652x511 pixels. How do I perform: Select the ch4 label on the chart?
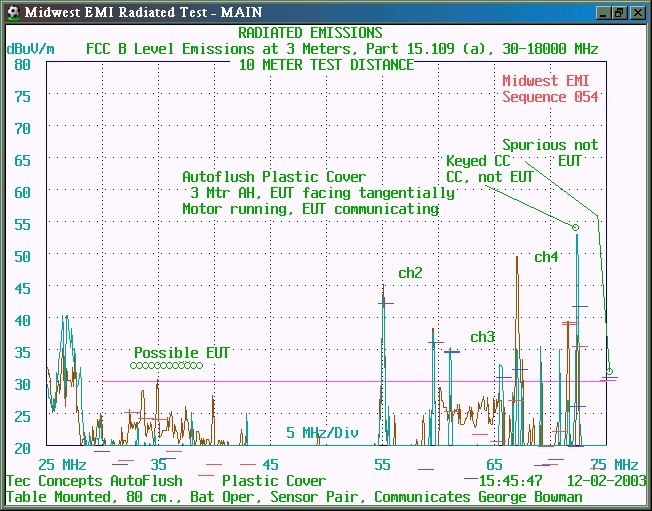[545, 257]
